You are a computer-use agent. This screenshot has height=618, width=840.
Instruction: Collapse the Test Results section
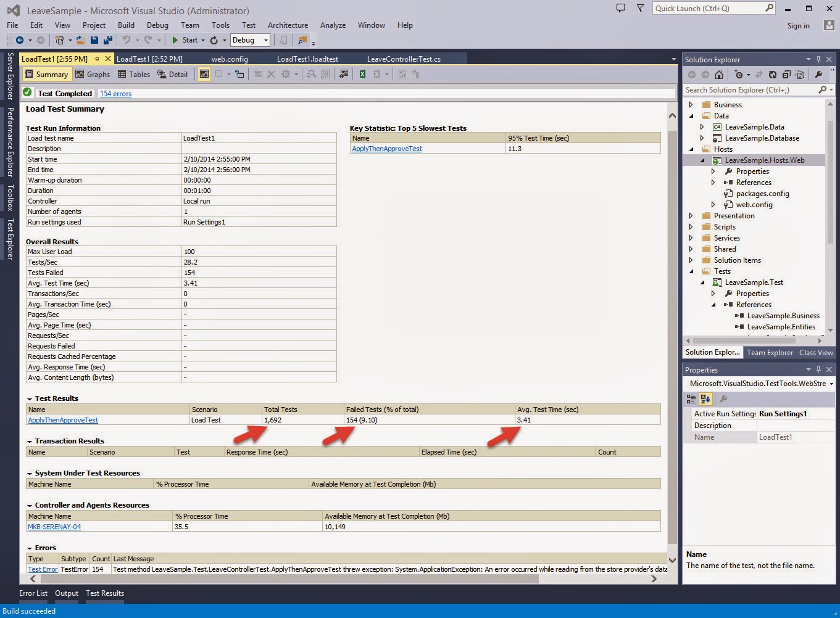pyautogui.click(x=30, y=398)
